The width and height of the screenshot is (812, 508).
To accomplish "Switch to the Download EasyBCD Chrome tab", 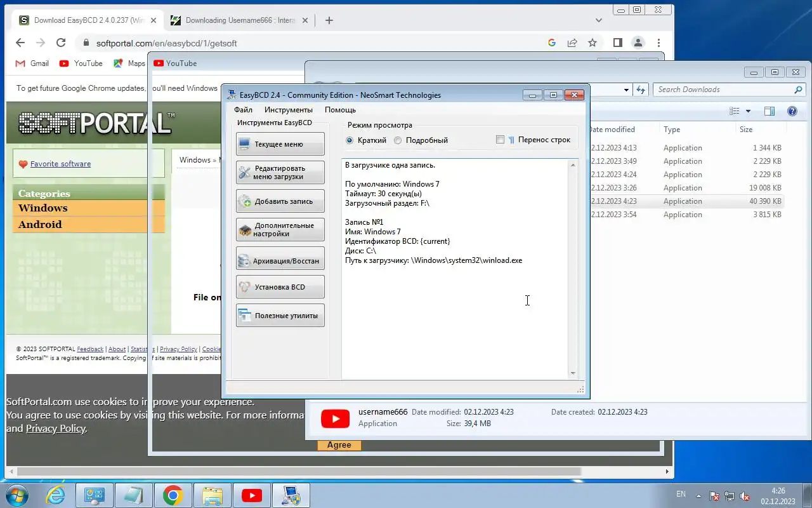I will (89, 20).
